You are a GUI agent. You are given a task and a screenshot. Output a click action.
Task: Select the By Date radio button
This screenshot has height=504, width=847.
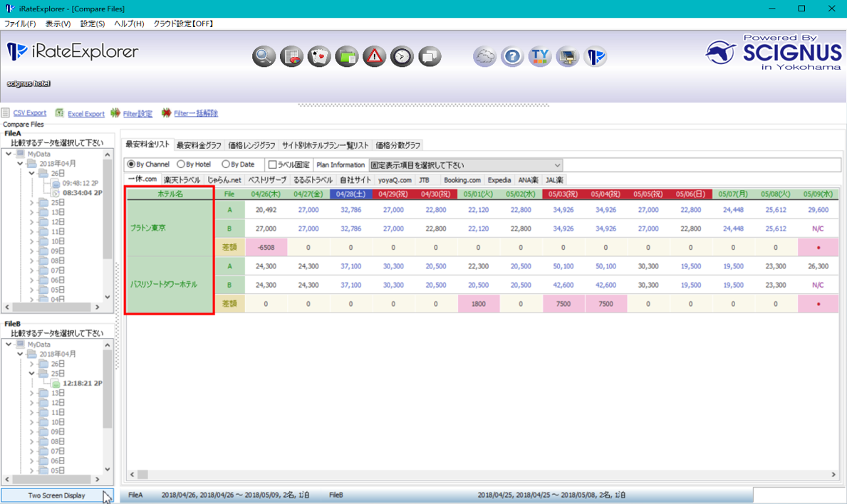click(x=226, y=164)
